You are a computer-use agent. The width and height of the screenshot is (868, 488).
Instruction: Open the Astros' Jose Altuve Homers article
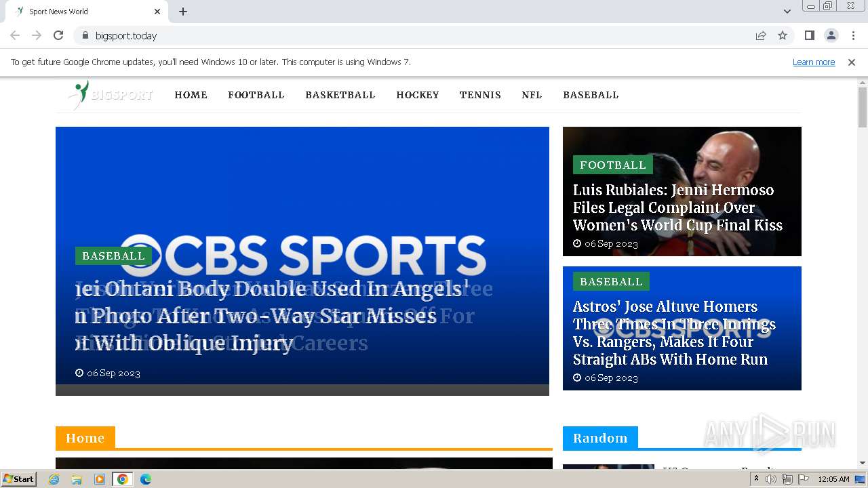coord(674,333)
